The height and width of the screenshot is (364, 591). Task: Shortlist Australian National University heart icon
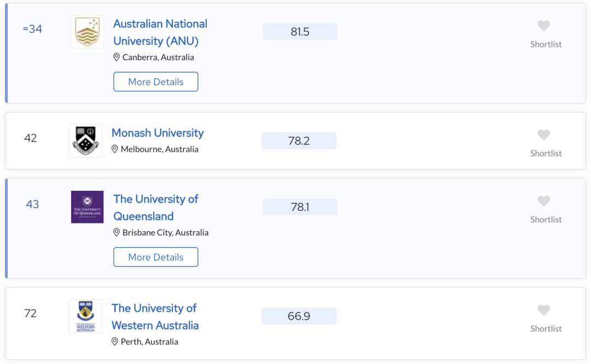(543, 26)
